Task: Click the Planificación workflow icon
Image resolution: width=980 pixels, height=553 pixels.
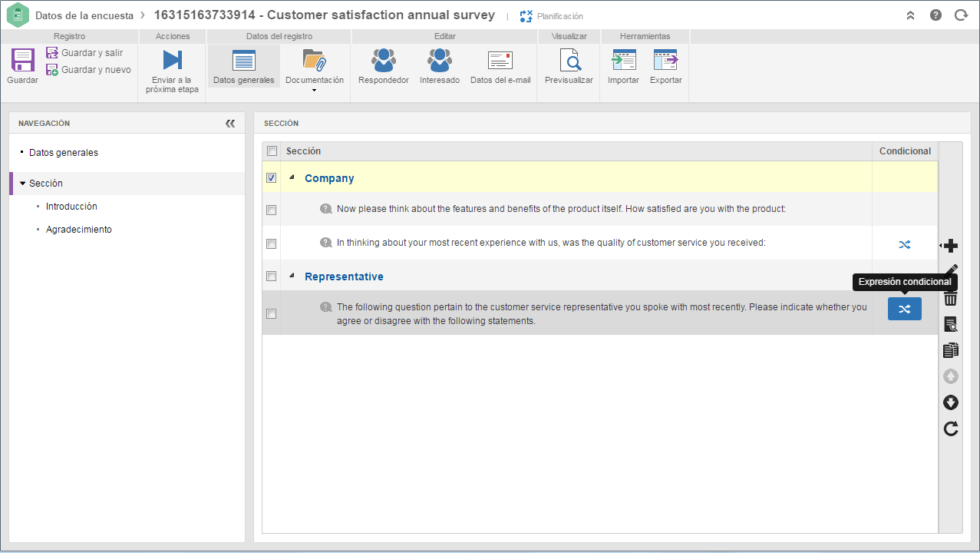Action: [x=526, y=16]
